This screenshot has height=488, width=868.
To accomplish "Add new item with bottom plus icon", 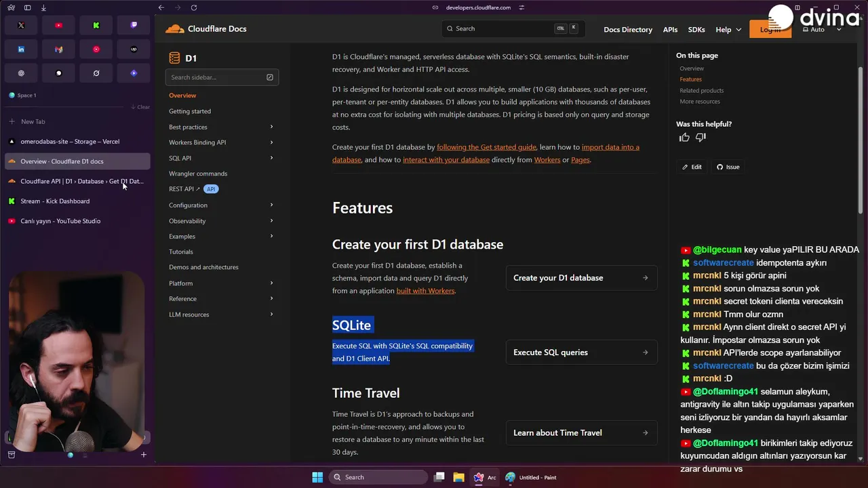I will (144, 455).
